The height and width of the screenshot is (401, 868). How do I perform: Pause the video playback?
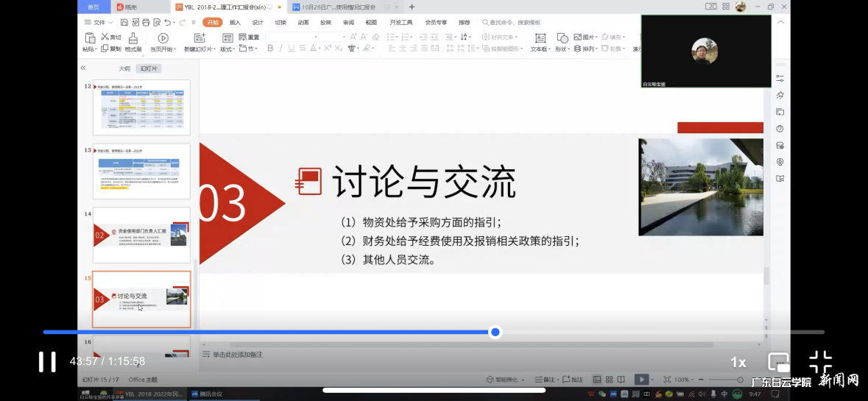[x=47, y=362]
